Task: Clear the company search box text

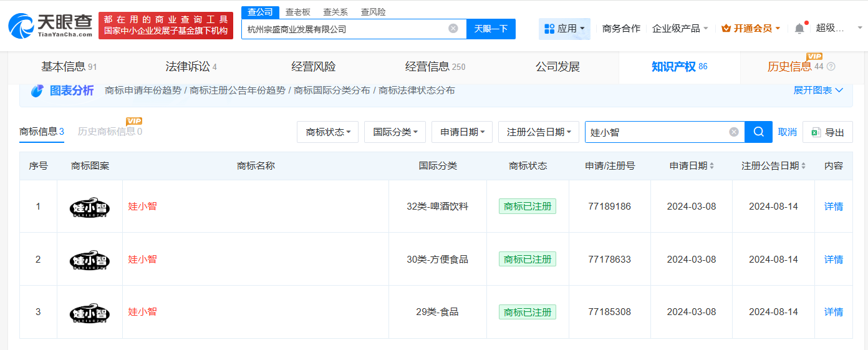Action: click(x=453, y=29)
